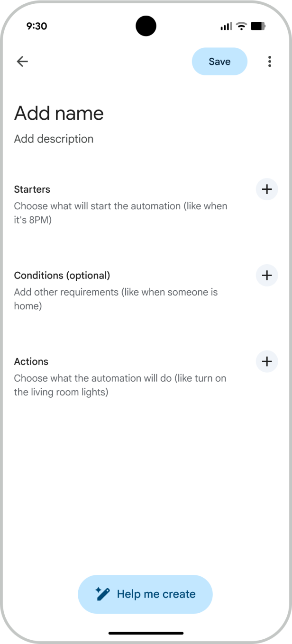Tap the camera notch status indicator
The image size is (292, 644).
[146, 26]
